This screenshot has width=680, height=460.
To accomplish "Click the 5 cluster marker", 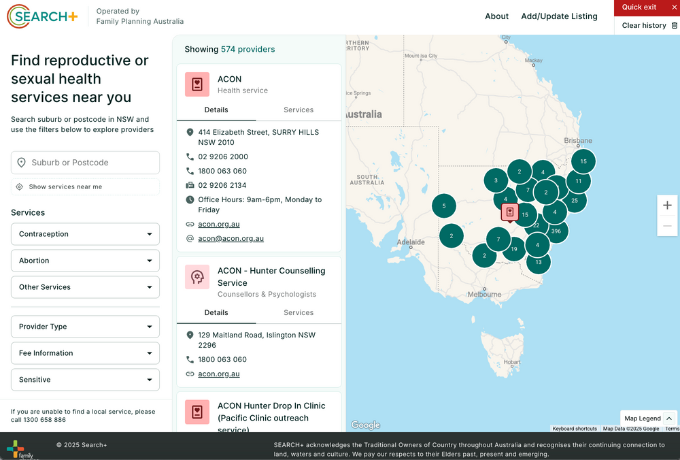I will point(444,206).
